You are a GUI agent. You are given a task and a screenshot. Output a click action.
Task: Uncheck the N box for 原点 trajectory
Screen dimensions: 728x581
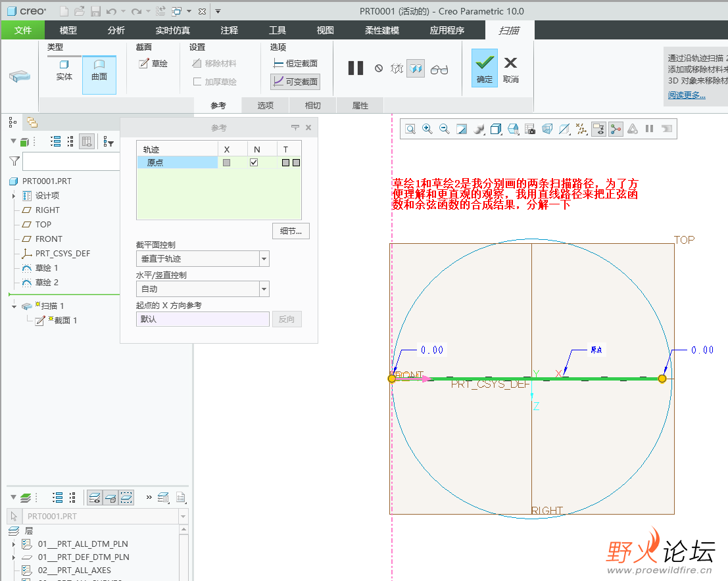pyautogui.click(x=254, y=162)
